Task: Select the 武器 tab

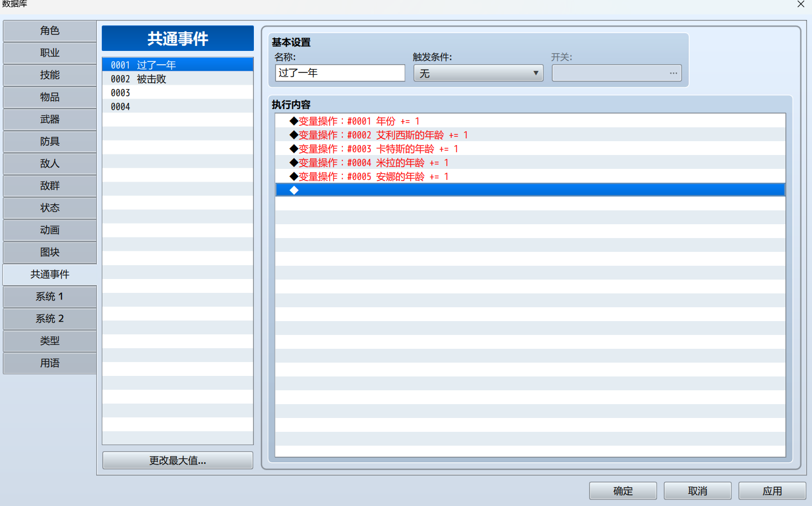Action: pyautogui.click(x=50, y=120)
